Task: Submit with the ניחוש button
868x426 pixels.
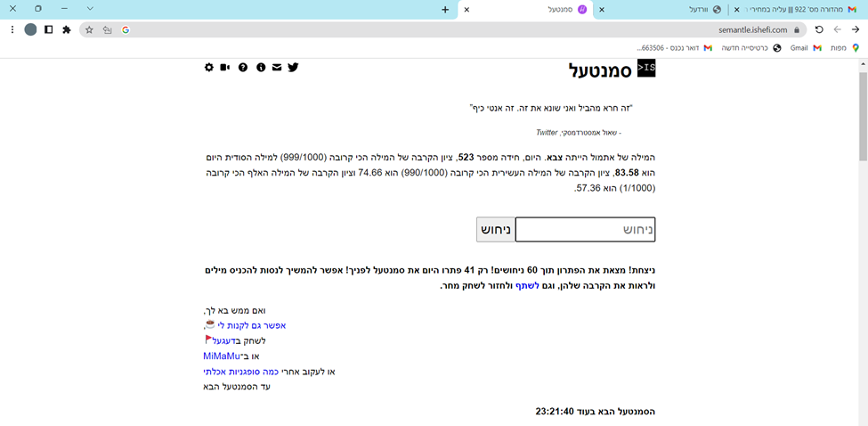Action: coord(496,229)
